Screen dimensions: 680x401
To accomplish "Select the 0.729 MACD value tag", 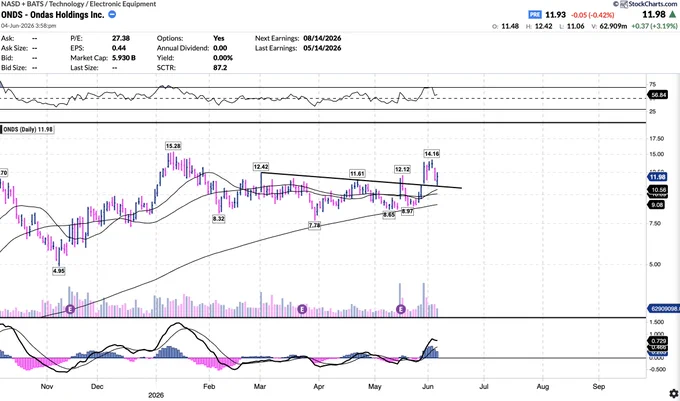I will pos(658,341).
